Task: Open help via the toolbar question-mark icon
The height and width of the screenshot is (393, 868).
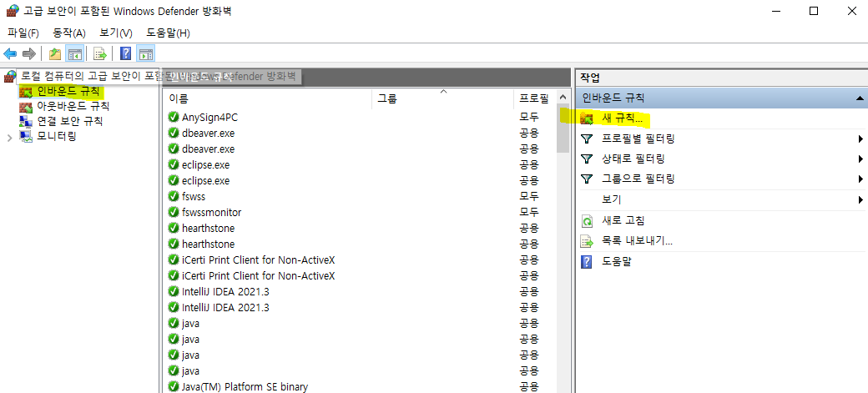Action: coord(126,53)
